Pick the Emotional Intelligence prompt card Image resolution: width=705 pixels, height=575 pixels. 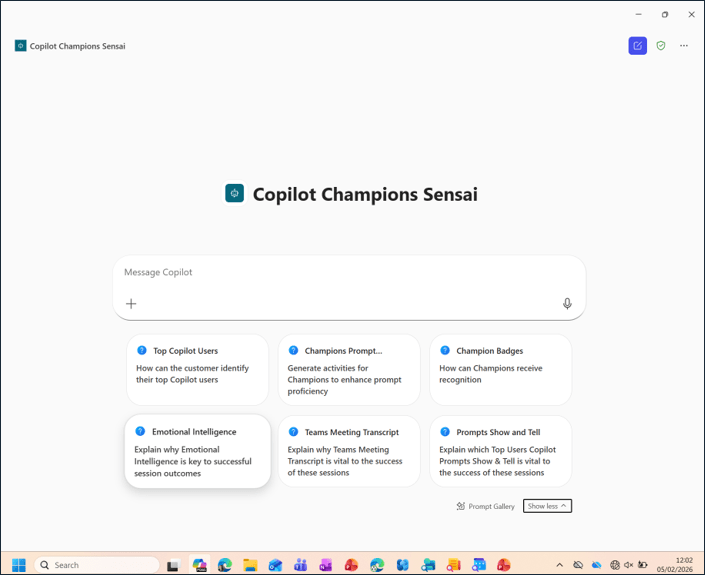point(197,451)
